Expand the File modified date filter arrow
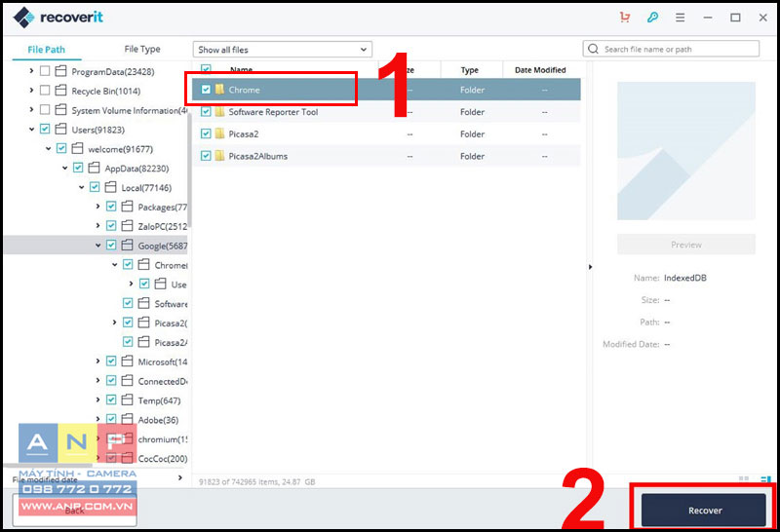The image size is (780, 532). coord(180,477)
